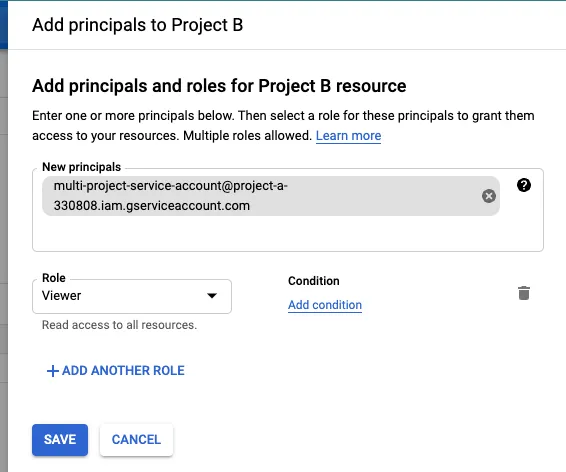
Task: Open the Learn more link
Action: coord(348,136)
